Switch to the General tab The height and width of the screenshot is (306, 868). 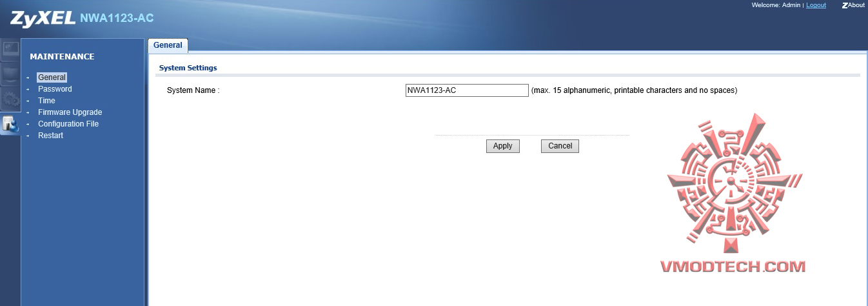168,45
